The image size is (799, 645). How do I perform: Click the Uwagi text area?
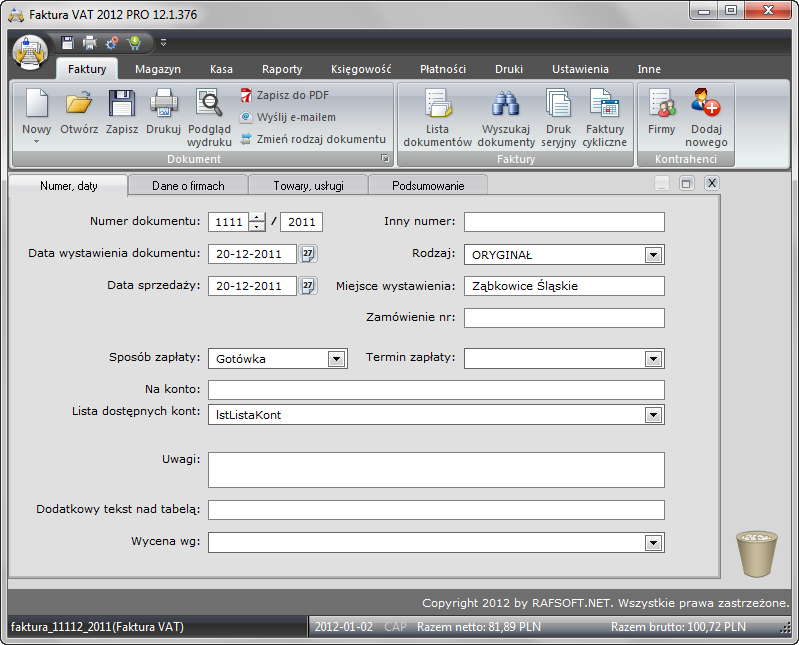436,470
